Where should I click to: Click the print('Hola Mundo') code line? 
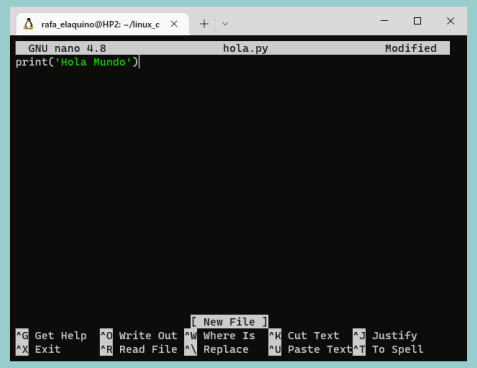point(77,62)
